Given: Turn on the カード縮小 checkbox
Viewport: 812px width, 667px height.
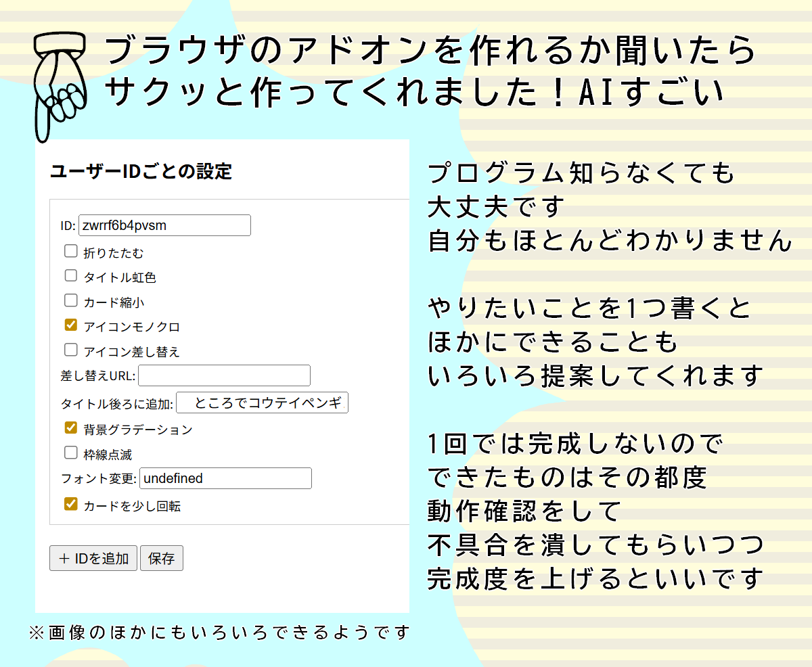Looking at the screenshot, I should [x=71, y=300].
